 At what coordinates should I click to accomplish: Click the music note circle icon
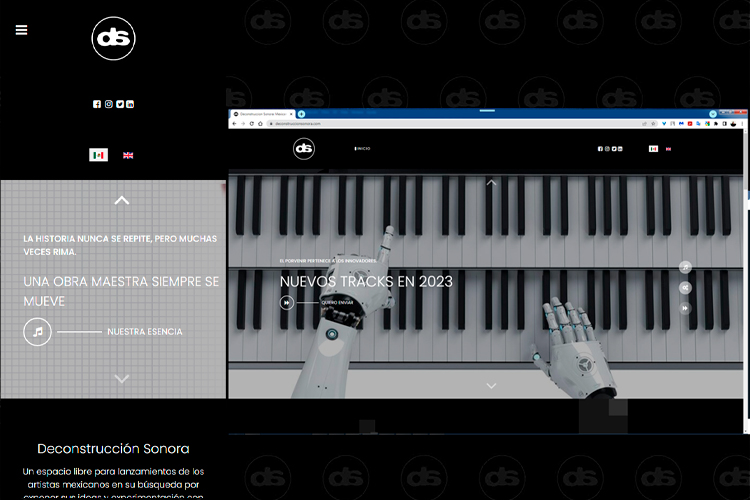click(x=38, y=331)
